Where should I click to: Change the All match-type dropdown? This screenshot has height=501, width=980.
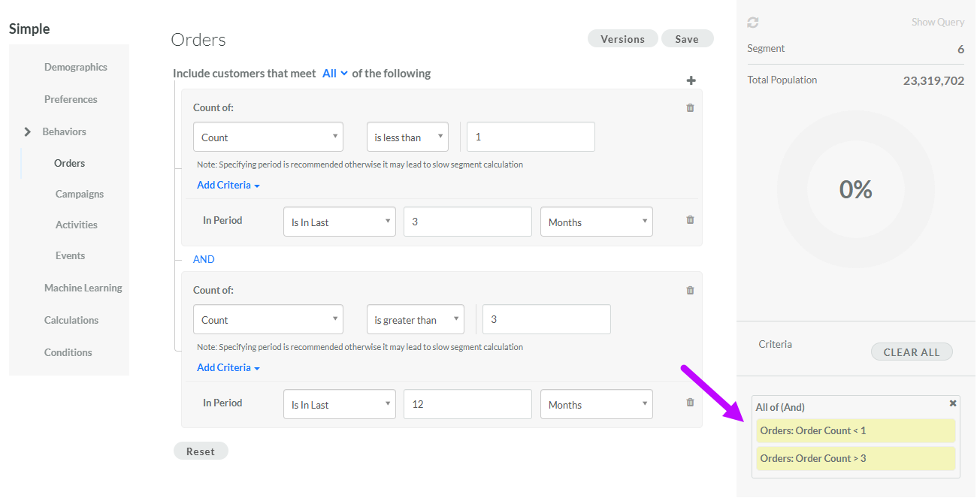[x=334, y=74]
